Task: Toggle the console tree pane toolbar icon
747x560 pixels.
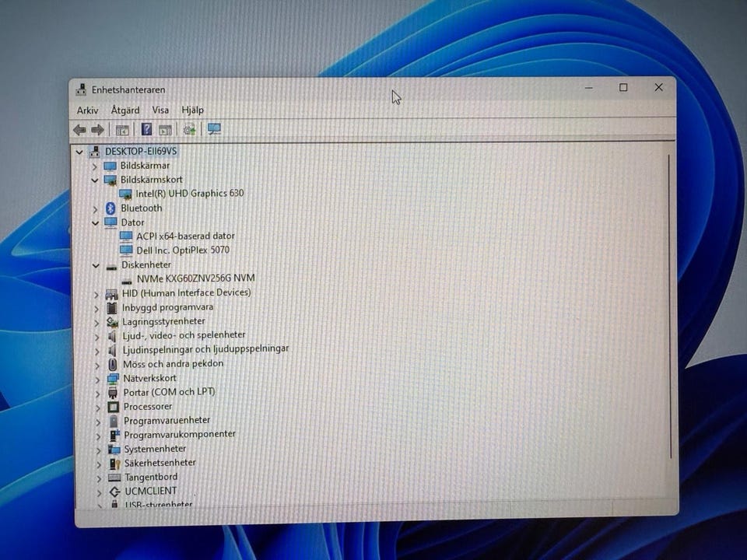Action: tap(122, 130)
